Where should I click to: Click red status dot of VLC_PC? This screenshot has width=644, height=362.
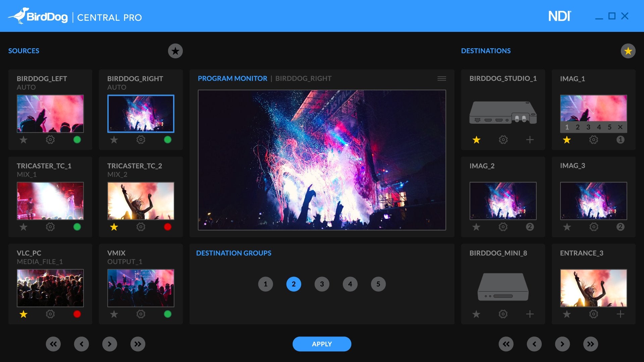[77, 314]
